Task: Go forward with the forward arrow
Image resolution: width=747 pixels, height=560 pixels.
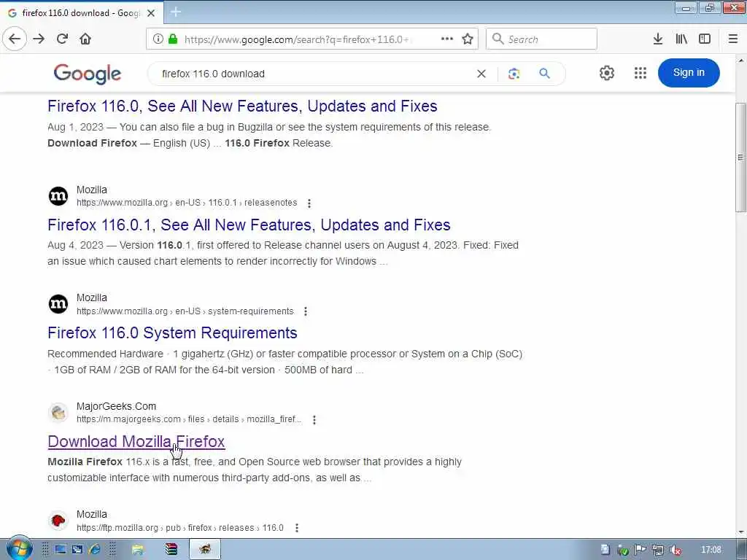Action: [x=39, y=39]
